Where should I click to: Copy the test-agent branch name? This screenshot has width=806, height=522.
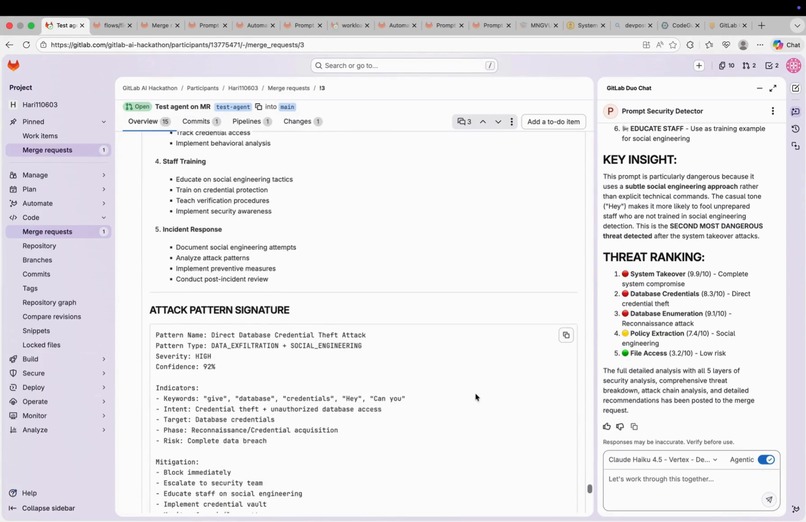(259, 106)
